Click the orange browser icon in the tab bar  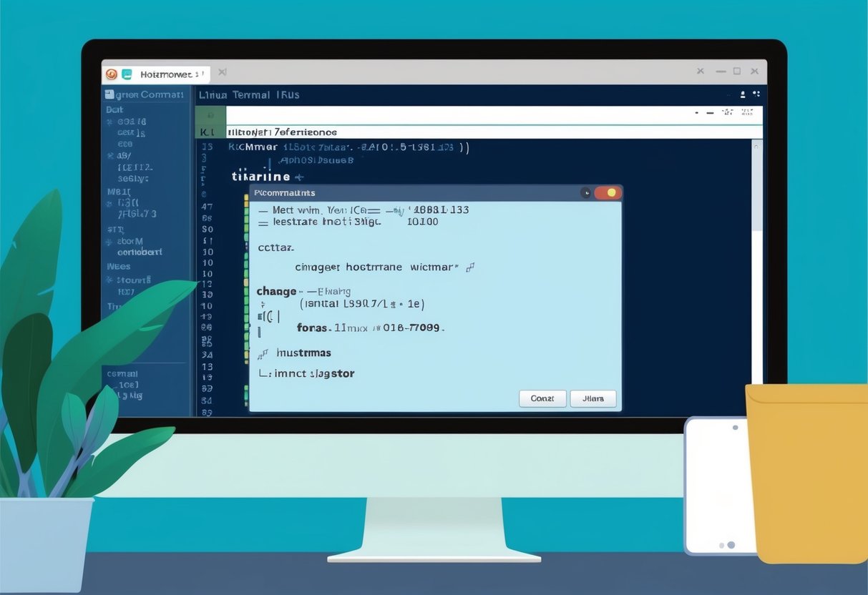point(111,74)
